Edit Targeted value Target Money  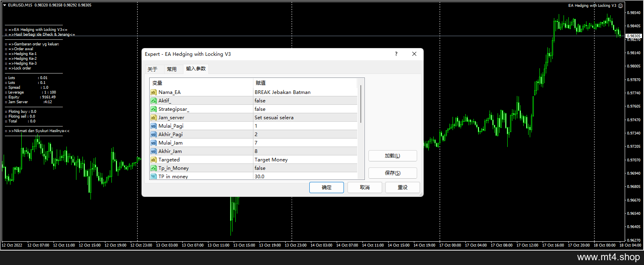[305, 160]
